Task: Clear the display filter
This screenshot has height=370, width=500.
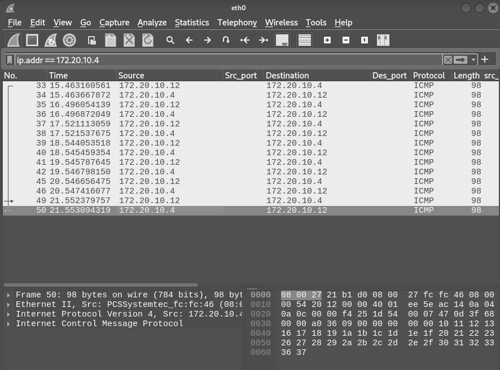Action: [448, 60]
